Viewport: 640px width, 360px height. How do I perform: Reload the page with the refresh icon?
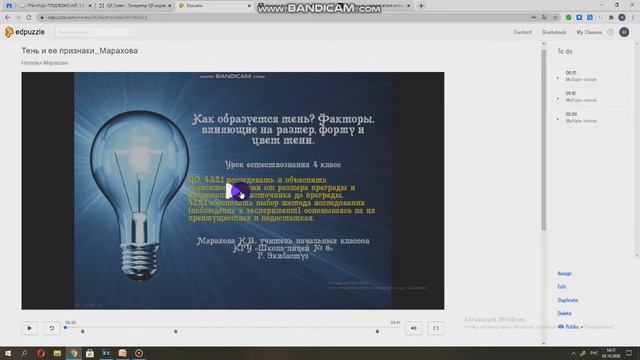[x=29, y=18]
